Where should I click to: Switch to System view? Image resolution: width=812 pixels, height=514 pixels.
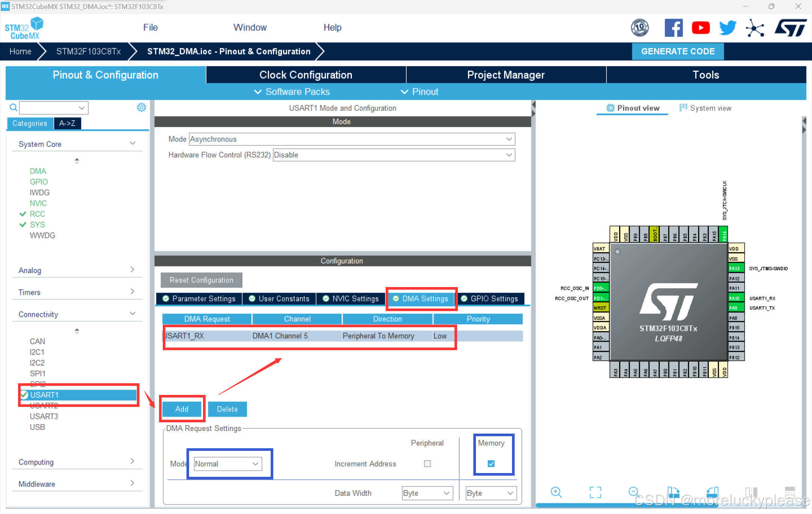pos(706,108)
